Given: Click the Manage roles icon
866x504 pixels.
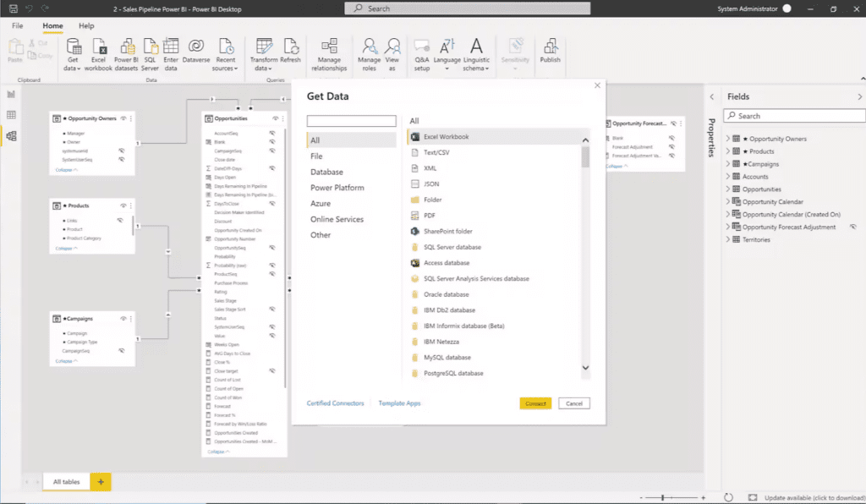Looking at the screenshot, I should pos(369,54).
